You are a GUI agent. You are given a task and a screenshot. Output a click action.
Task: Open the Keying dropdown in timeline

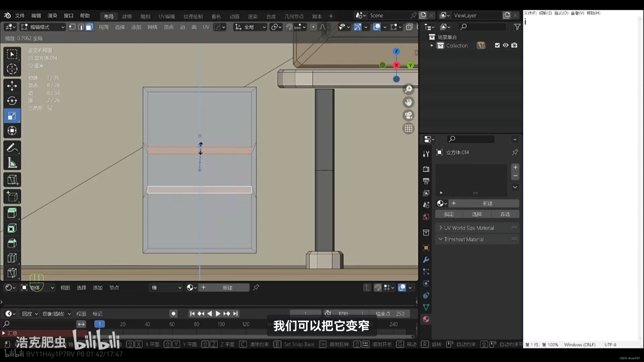click(56, 313)
